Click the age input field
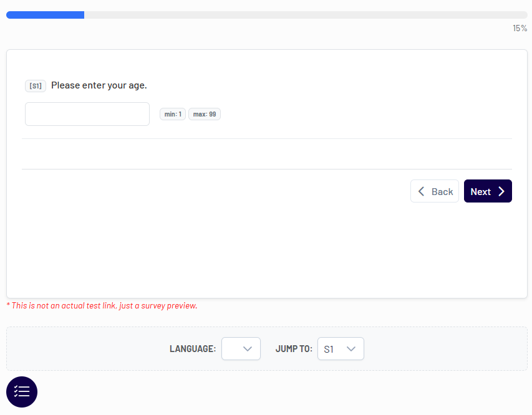Screen dimensions: 532x415 (87, 114)
